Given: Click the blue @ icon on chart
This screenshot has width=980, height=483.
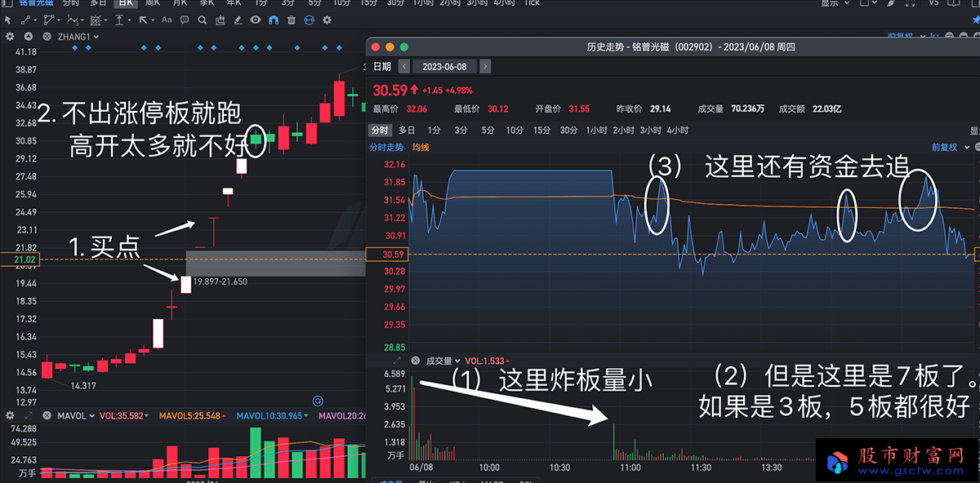Looking at the screenshot, I should pos(318,401).
